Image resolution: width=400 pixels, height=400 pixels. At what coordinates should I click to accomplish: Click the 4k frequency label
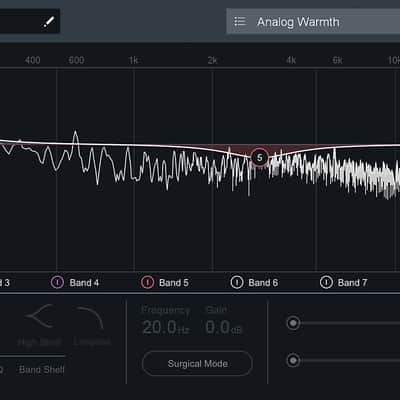coord(291,60)
